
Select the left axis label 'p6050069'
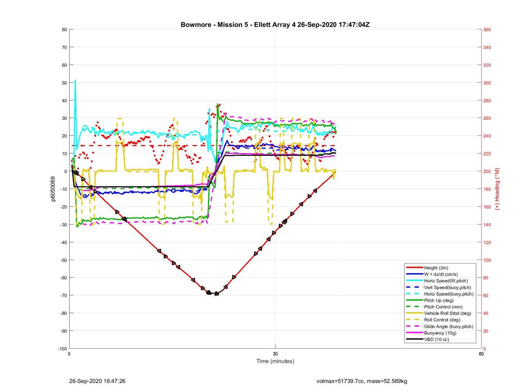point(53,189)
